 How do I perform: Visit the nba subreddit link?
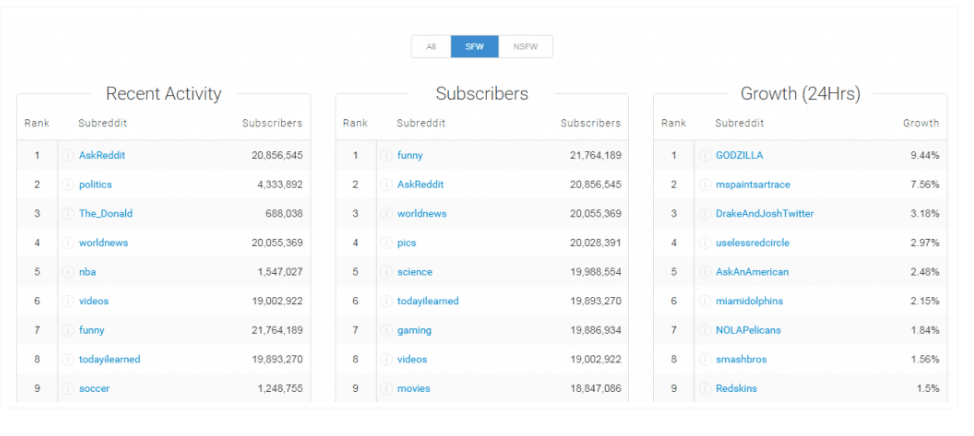click(88, 272)
